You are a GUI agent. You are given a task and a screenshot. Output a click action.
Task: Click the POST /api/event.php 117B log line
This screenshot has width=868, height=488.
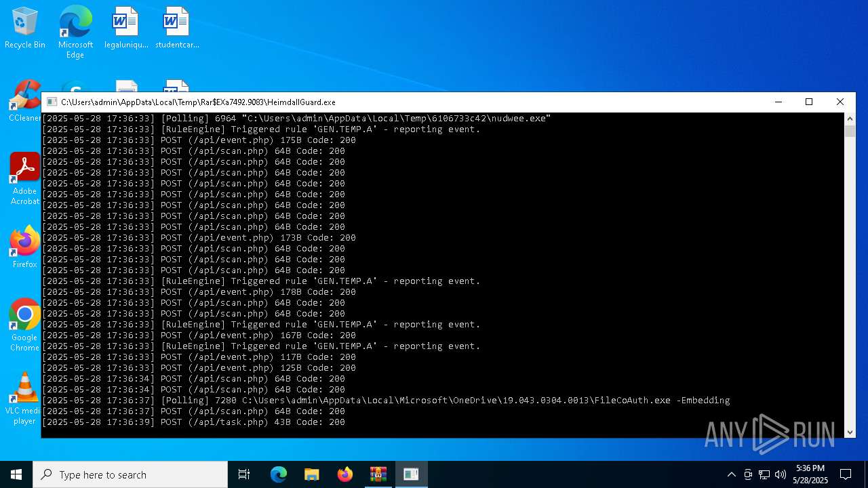(x=199, y=357)
